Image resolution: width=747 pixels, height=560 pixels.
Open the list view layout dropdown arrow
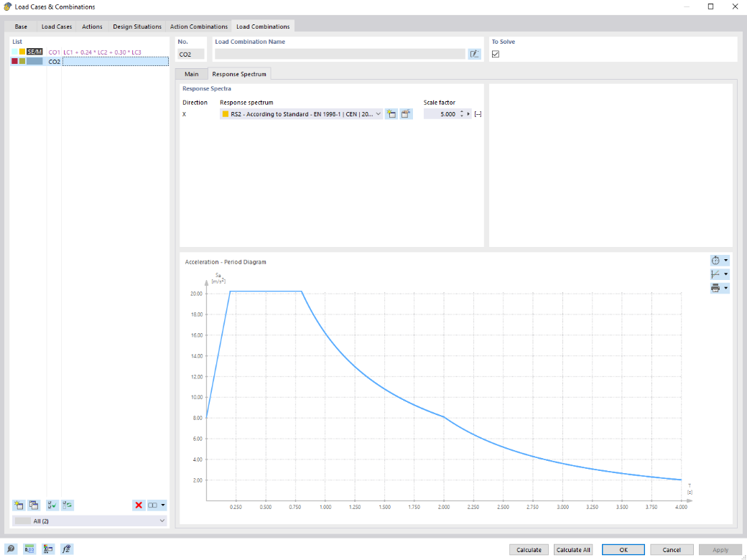point(163,505)
